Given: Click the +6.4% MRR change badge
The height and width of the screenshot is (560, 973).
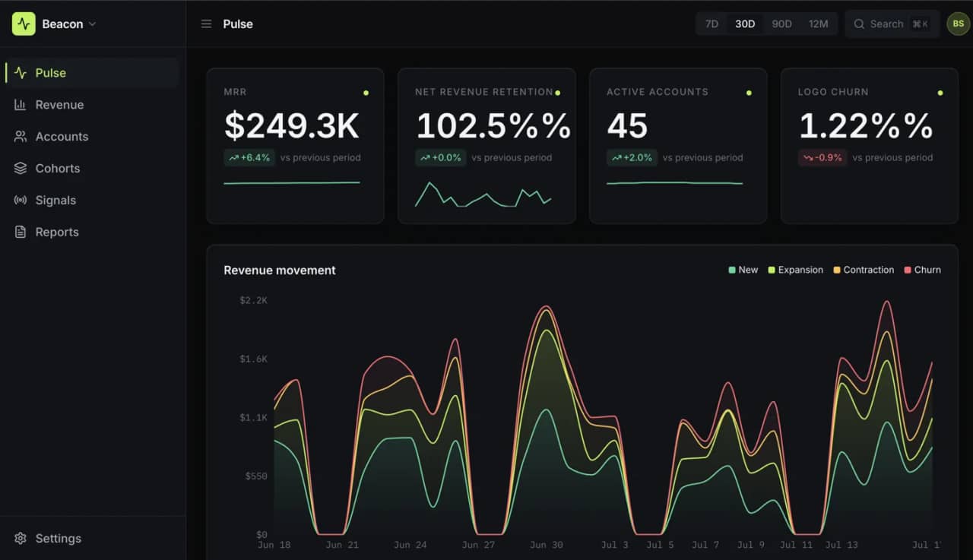Looking at the screenshot, I should [249, 158].
